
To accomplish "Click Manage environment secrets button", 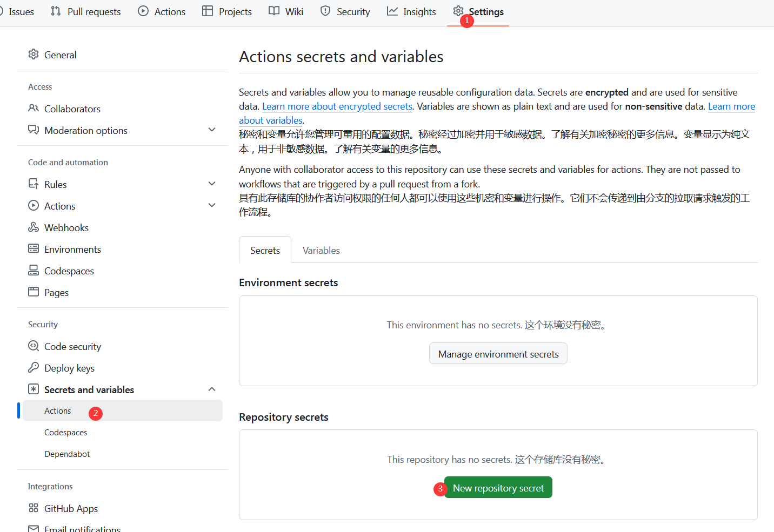I will (498, 354).
